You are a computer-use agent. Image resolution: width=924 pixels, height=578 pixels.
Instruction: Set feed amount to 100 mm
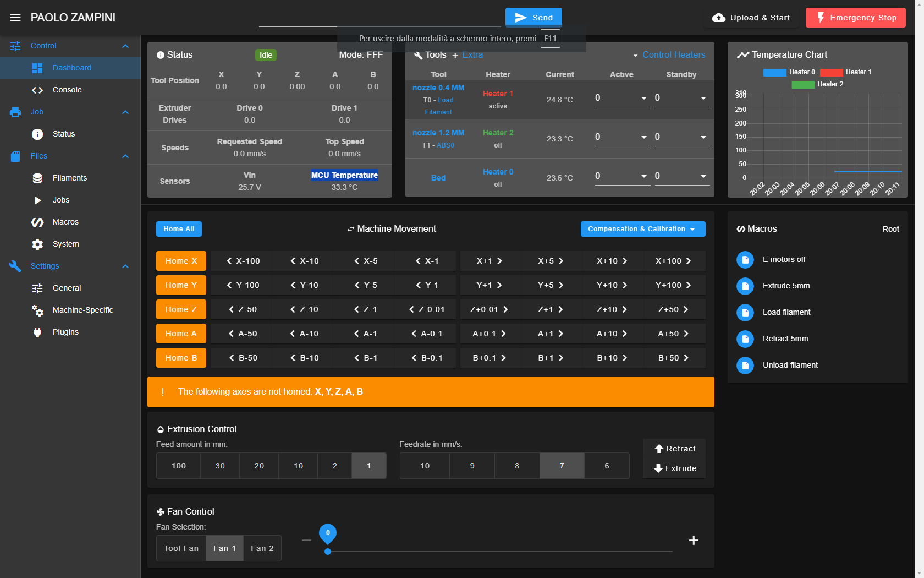pos(179,466)
